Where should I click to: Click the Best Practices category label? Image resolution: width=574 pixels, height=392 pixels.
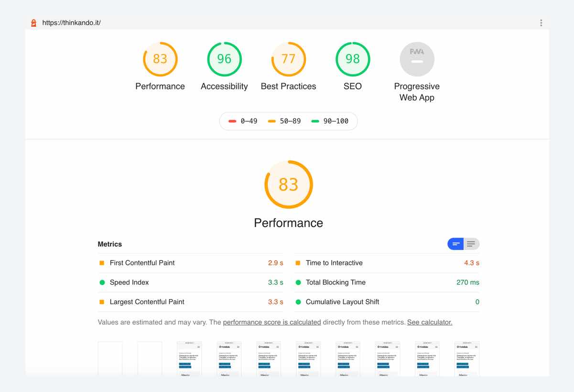[x=288, y=87]
